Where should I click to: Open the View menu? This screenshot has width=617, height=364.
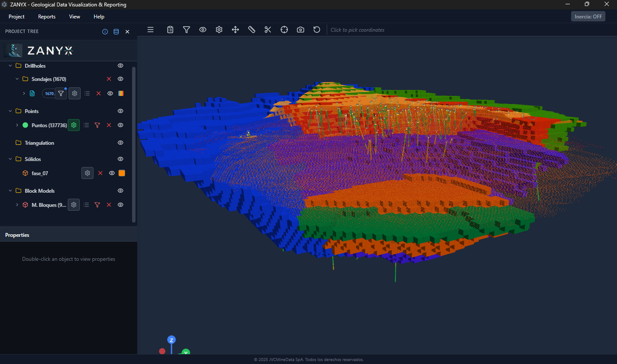pos(74,17)
